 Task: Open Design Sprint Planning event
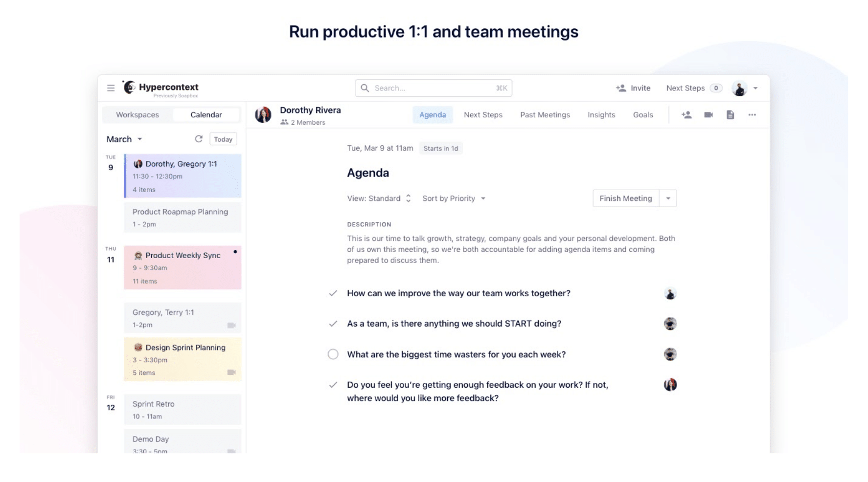click(x=183, y=359)
